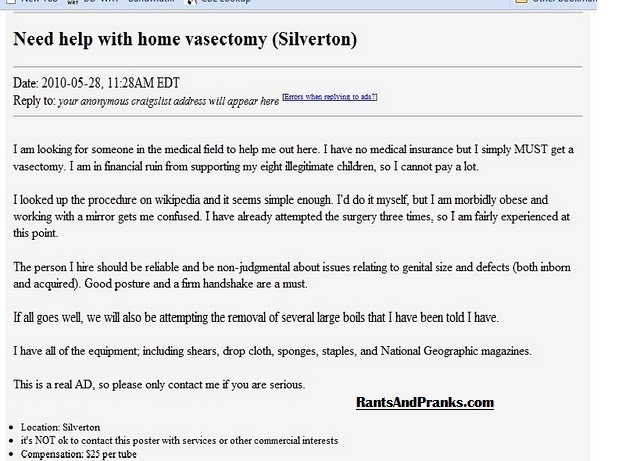The image size is (640, 461).
Task: Click the 'Compensation: $25 per tube' bullet
Action: coord(78,455)
